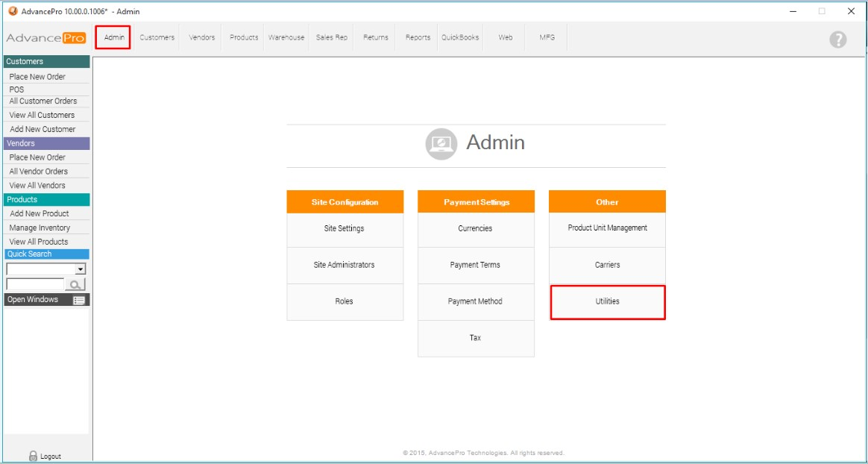The image size is (868, 464).
Task: Open the Tax settings tile
Action: pos(475,338)
